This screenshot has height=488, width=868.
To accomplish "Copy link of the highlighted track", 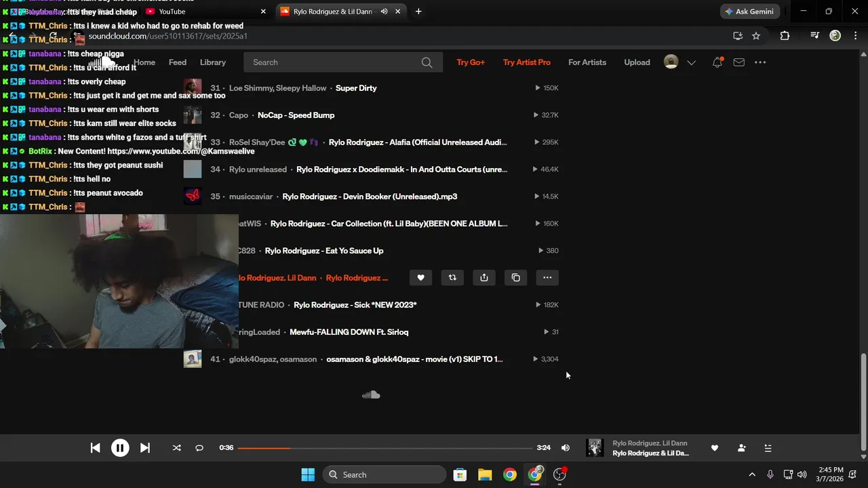I will 516,277.
